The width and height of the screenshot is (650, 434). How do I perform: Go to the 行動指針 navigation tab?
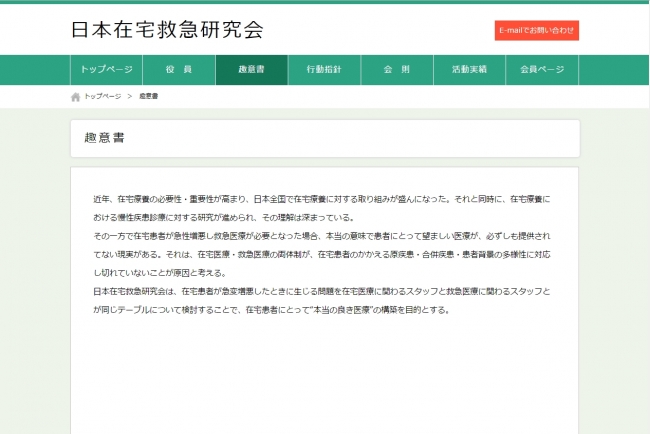[324, 70]
